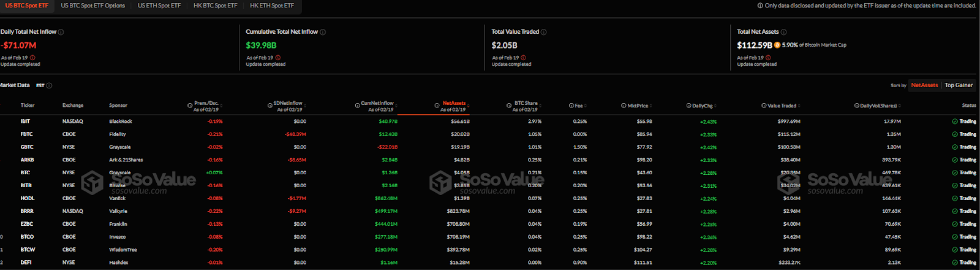
Task: Click the Exchange column header
Action: (x=73, y=106)
